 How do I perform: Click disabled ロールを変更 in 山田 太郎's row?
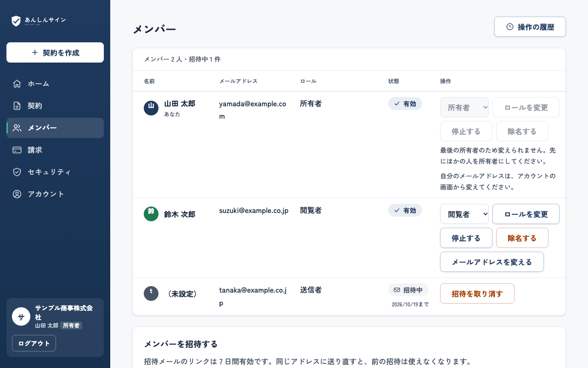526,107
